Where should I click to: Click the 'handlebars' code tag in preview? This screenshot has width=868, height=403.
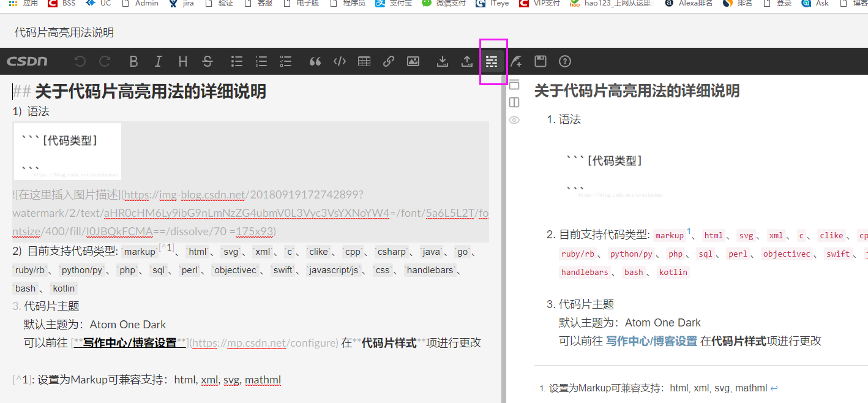(x=585, y=272)
